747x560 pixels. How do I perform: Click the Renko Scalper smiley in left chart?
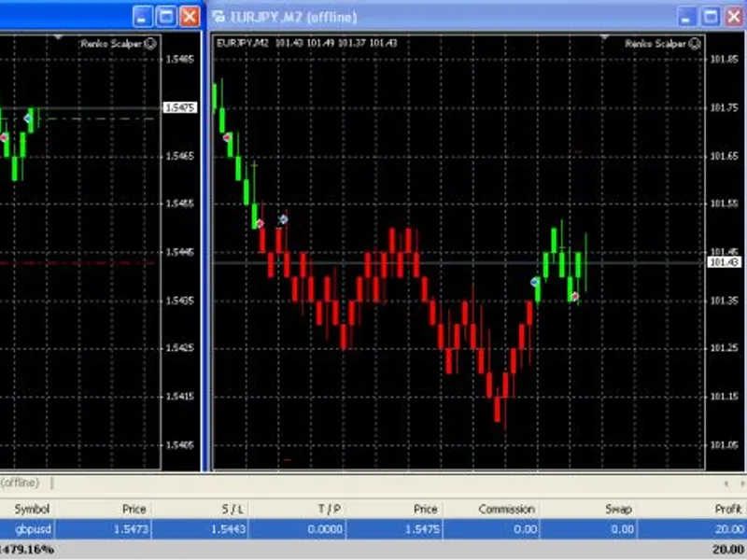tap(150, 44)
